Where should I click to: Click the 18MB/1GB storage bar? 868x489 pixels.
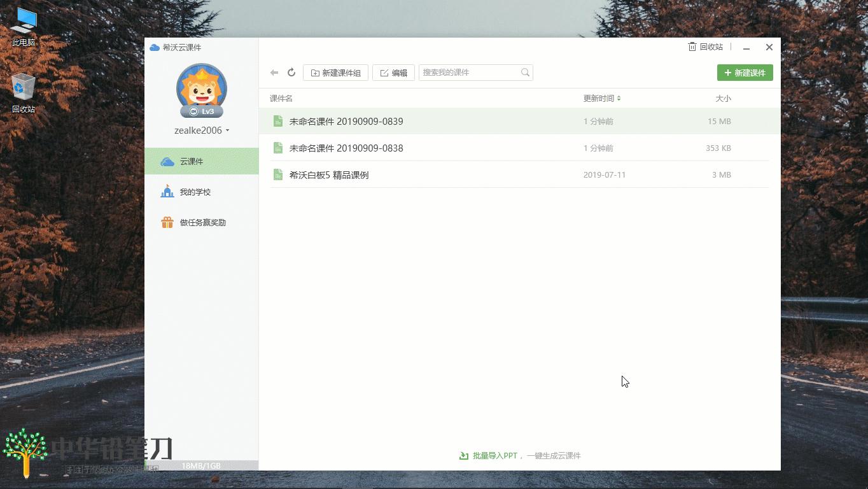point(201,465)
